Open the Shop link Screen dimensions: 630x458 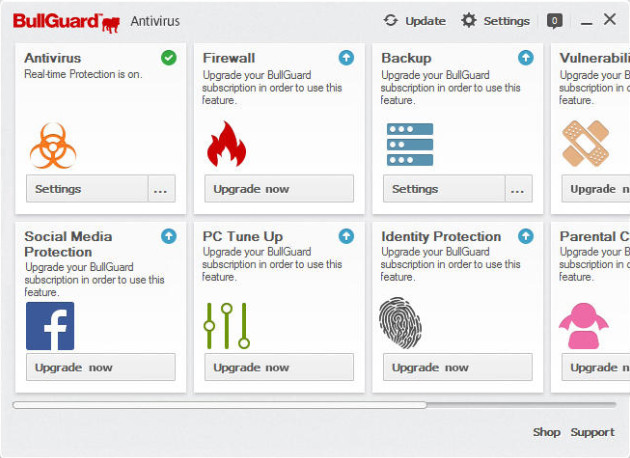coord(546,432)
